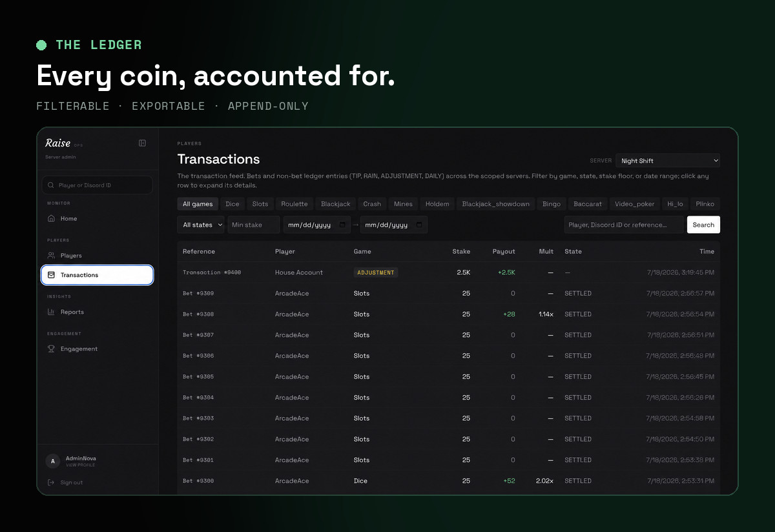This screenshot has height=532, width=775.
Task: Filter by Plinko game
Action: click(705, 204)
